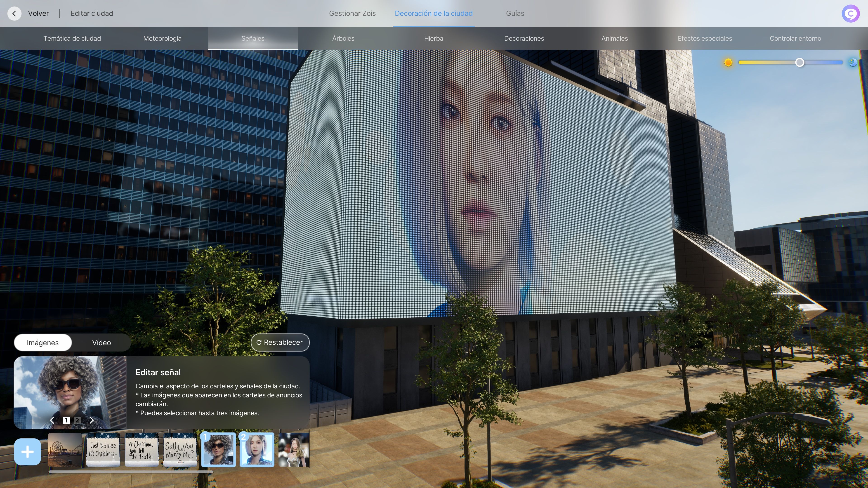The image size is (868, 488).
Task: Select preview page indicator 2
Action: (x=77, y=420)
